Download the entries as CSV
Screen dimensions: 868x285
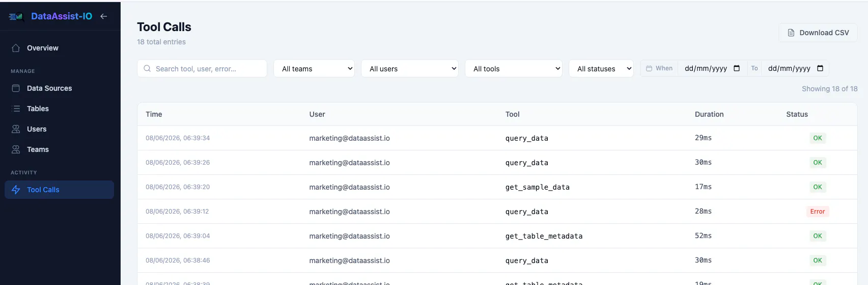(818, 33)
